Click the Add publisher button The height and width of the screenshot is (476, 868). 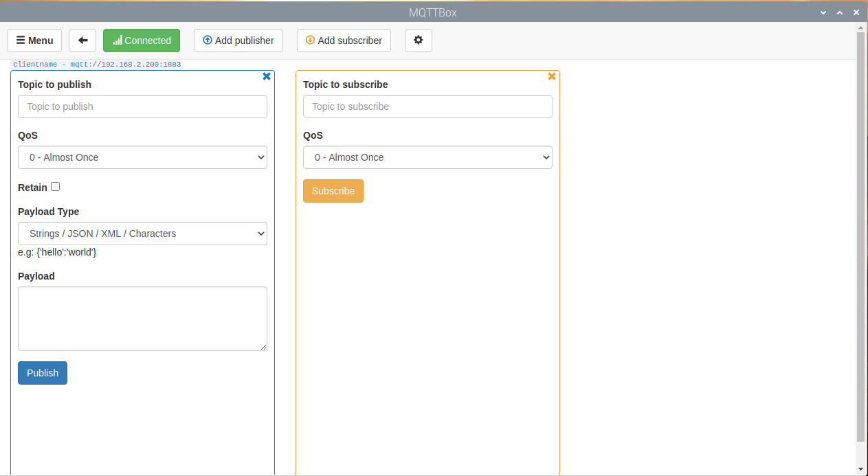[238, 41]
